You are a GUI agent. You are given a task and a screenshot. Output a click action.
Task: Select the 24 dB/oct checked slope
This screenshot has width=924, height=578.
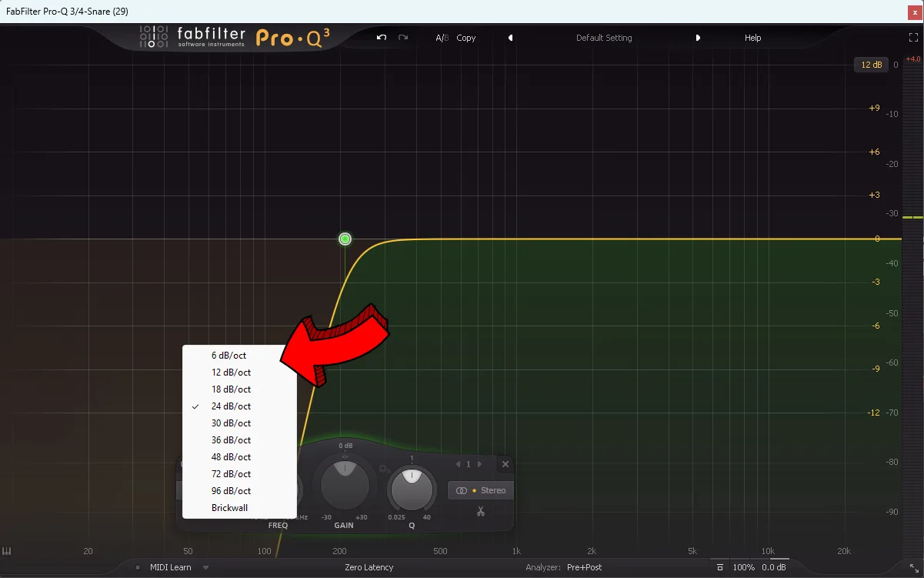click(230, 406)
